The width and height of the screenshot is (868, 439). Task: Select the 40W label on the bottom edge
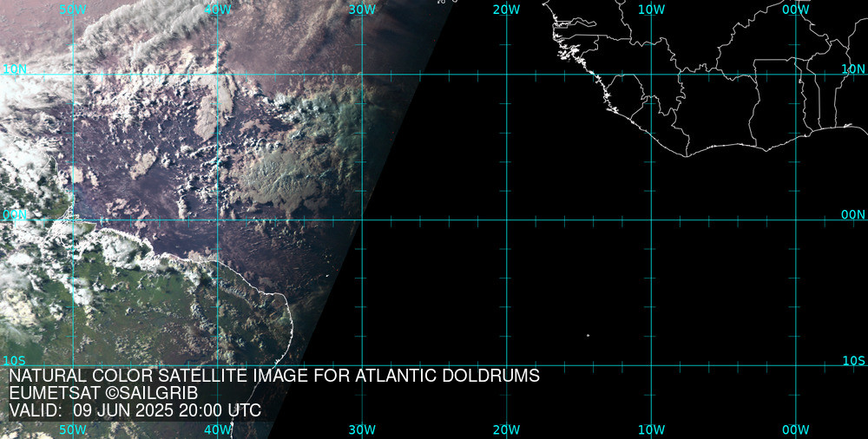click(218, 429)
